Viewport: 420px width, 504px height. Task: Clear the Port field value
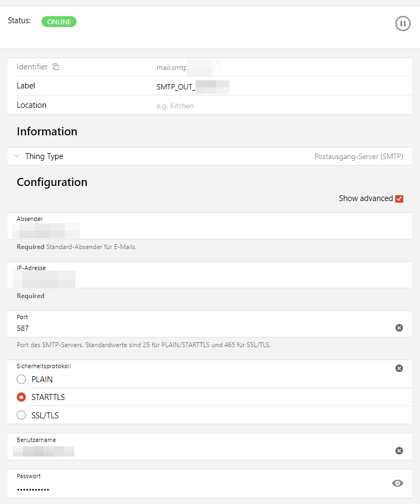pos(399,328)
